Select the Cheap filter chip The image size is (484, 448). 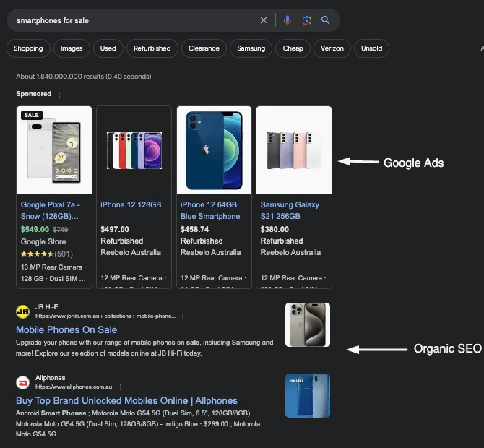coord(293,48)
